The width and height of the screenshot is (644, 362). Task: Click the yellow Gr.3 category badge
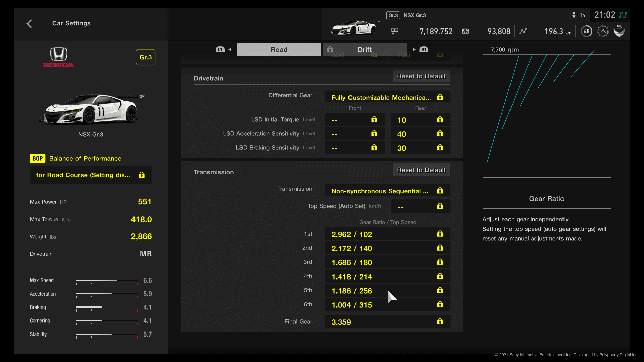(x=146, y=57)
